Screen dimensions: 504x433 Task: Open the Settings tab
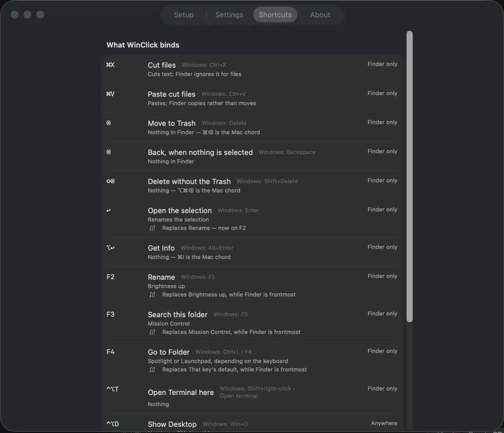click(x=229, y=15)
